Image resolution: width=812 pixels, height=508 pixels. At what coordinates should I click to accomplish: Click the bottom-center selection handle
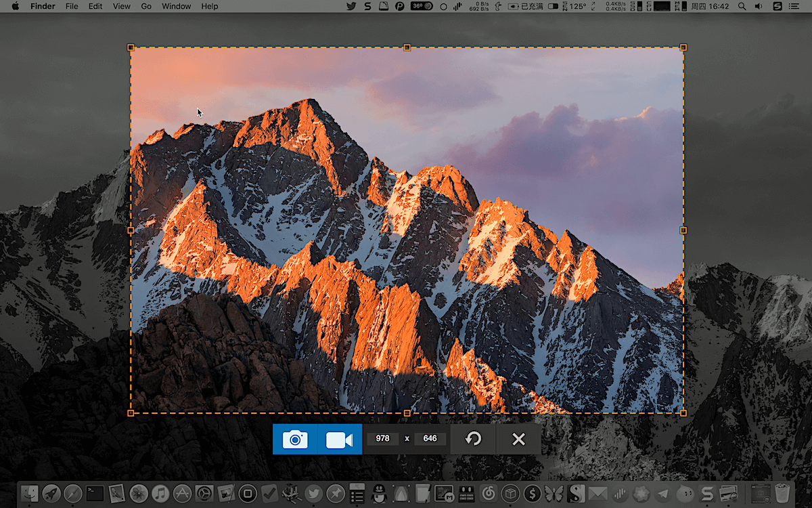click(x=407, y=412)
